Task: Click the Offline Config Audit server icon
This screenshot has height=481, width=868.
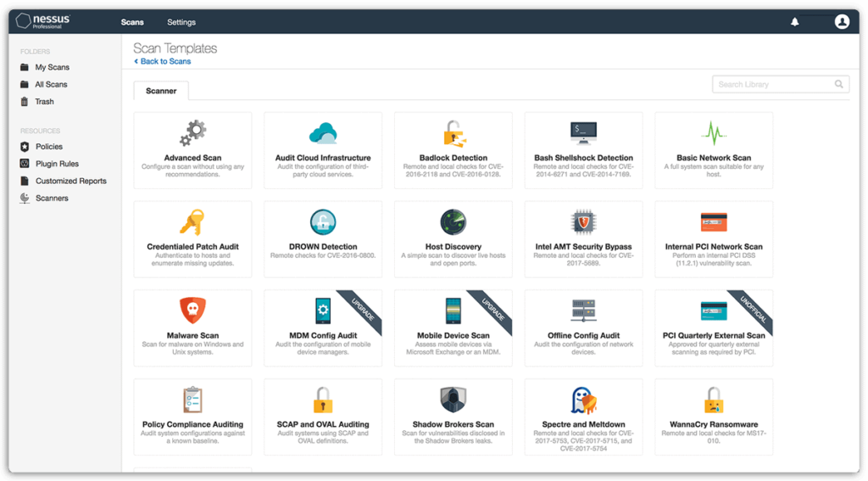Action: click(x=583, y=310)
